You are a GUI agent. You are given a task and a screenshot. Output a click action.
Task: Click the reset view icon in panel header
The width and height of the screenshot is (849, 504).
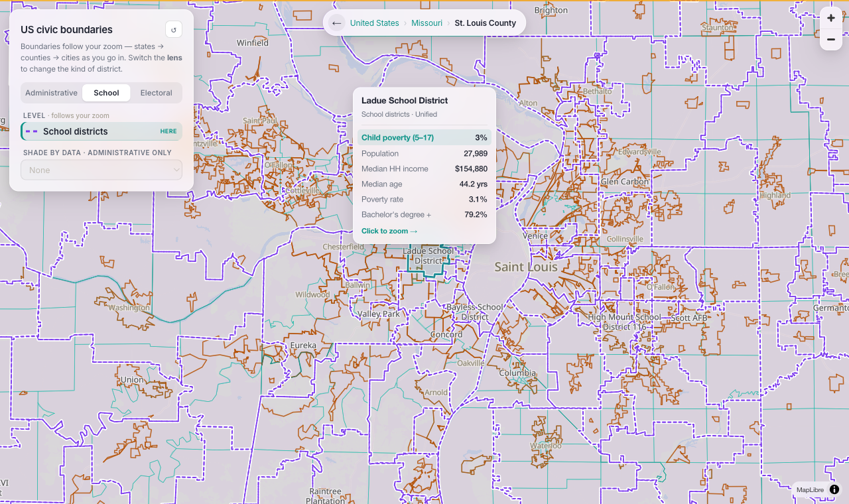[x=173, y=30]
